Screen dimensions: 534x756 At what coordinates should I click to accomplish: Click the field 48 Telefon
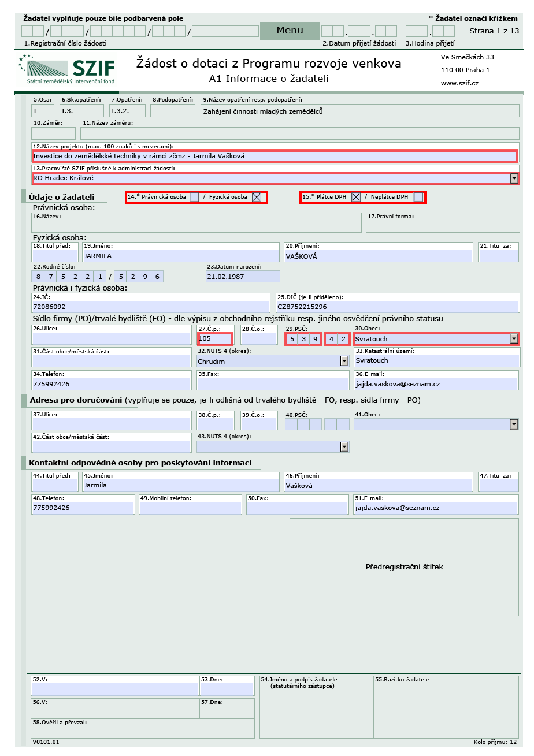click(83, 508)
